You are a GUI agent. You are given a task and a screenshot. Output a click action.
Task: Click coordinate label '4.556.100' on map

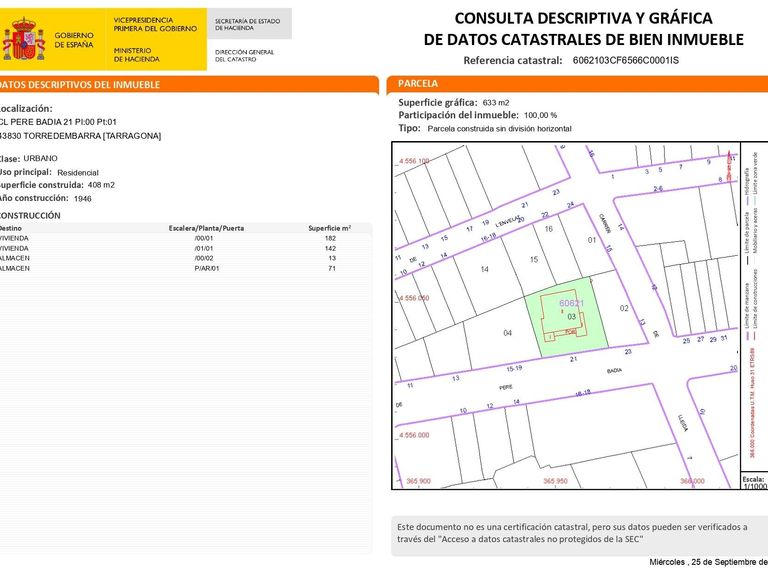(414, 161)
